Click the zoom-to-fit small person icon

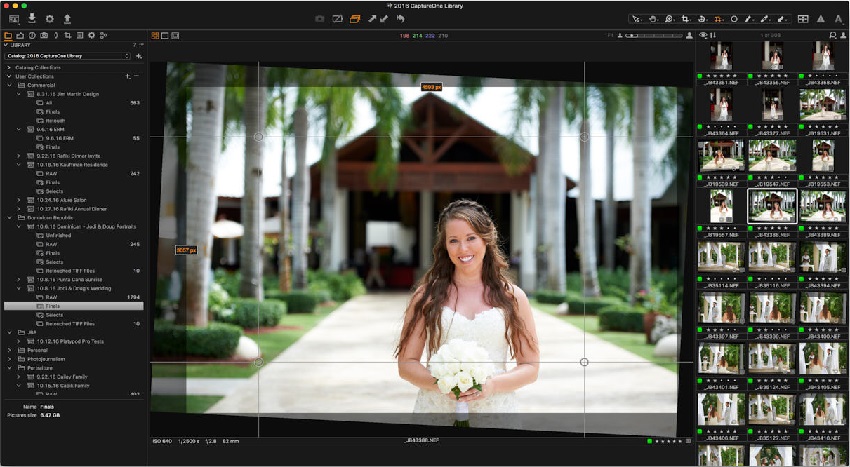coord(620,36)
